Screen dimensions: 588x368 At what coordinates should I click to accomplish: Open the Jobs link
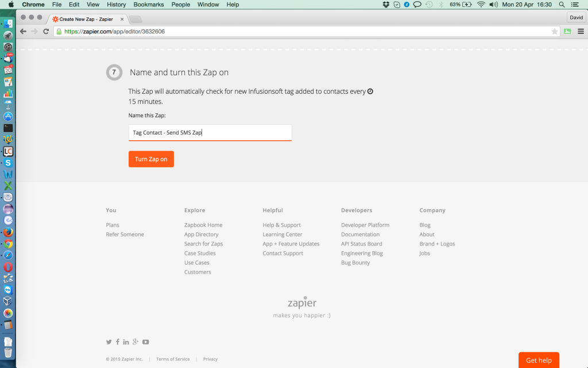pos(424,253)
